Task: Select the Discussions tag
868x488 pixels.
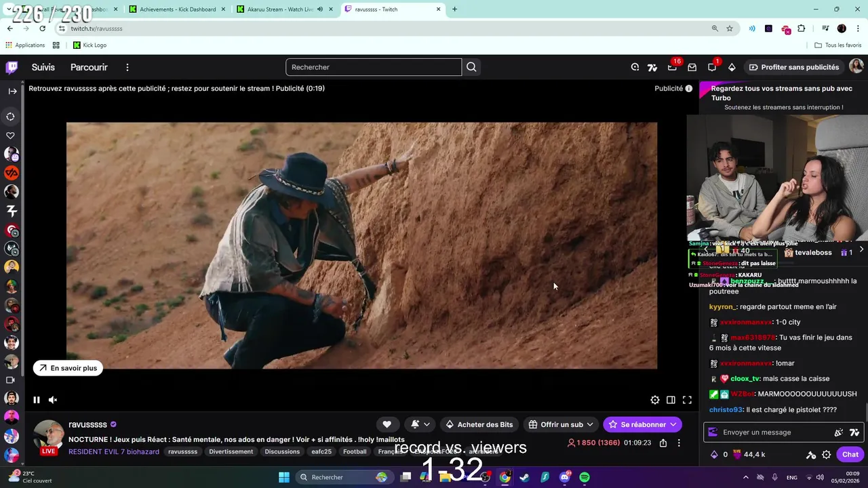Action: [x=282, y=451]
